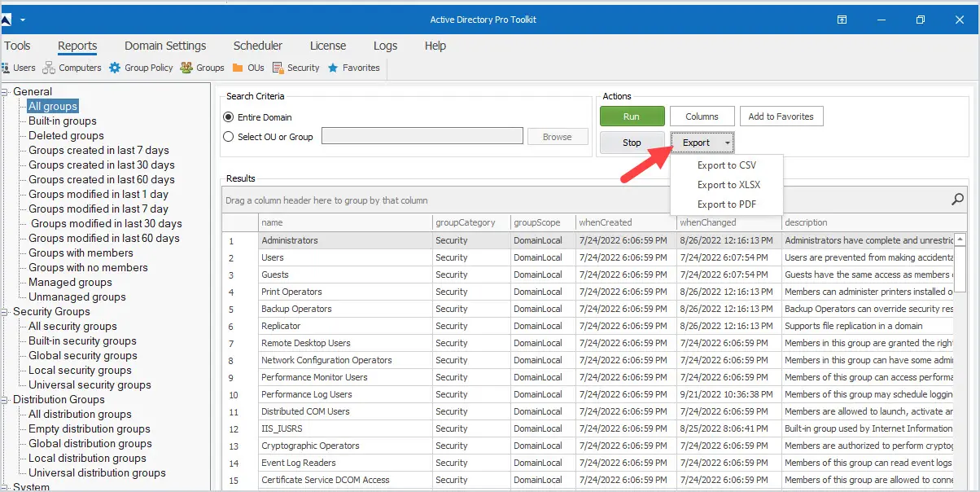Select All groups in the tree
The width and height of the screenshot is (980, 492).
(53, 106)
